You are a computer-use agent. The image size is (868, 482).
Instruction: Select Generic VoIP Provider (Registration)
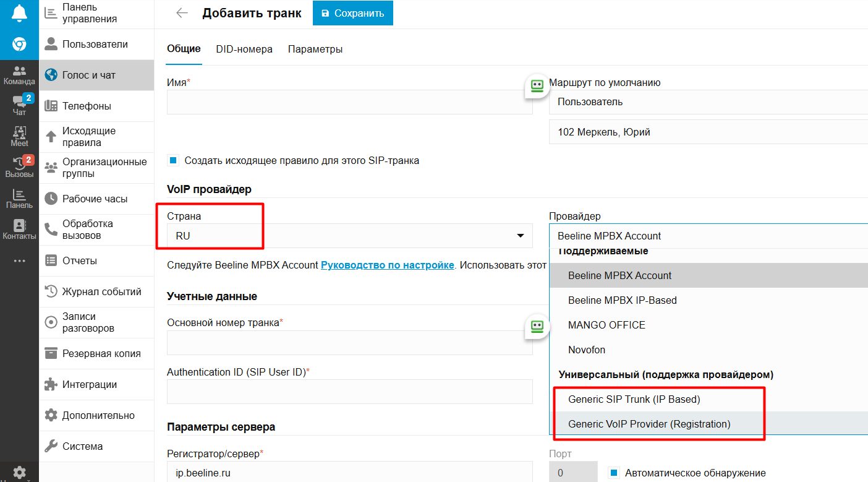pos(708,424)
